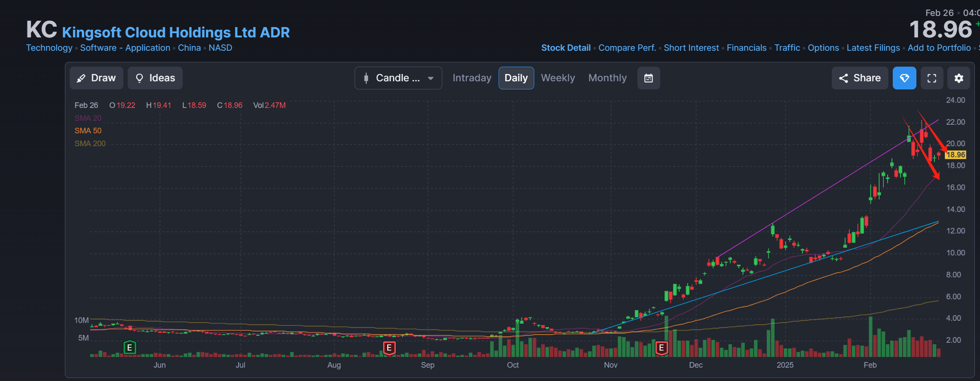Select the Monthly timeframe

click(x=607, y=78)
